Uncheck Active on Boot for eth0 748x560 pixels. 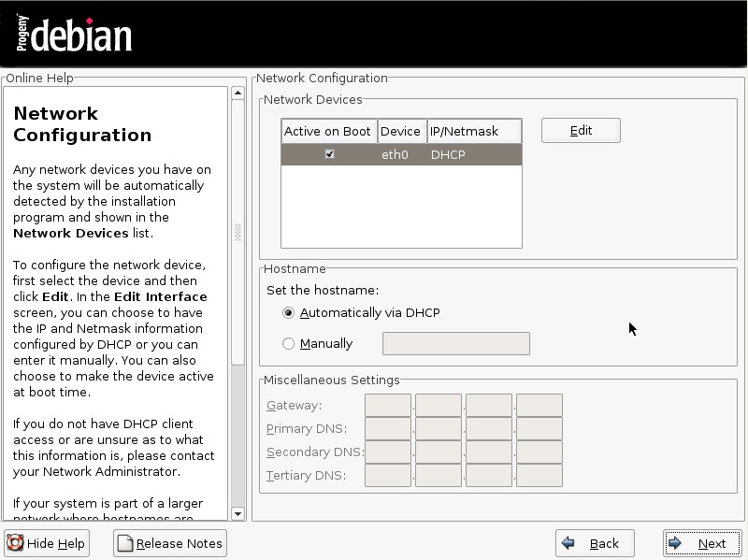329,154
